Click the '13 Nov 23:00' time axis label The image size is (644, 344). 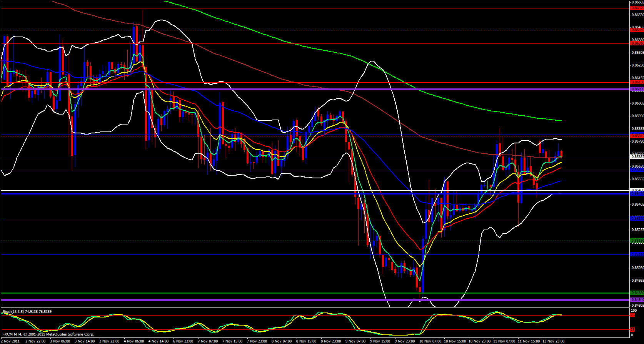(553, 341)
